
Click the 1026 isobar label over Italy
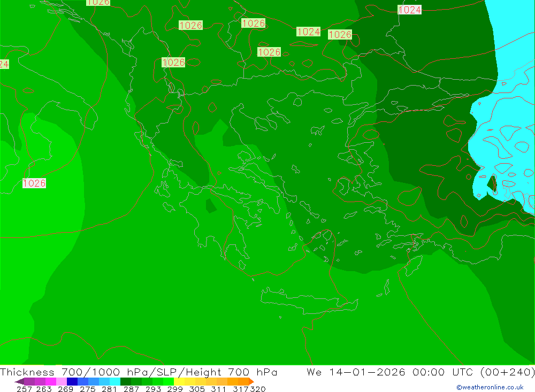pyautogui.click(x=34, y=183)
